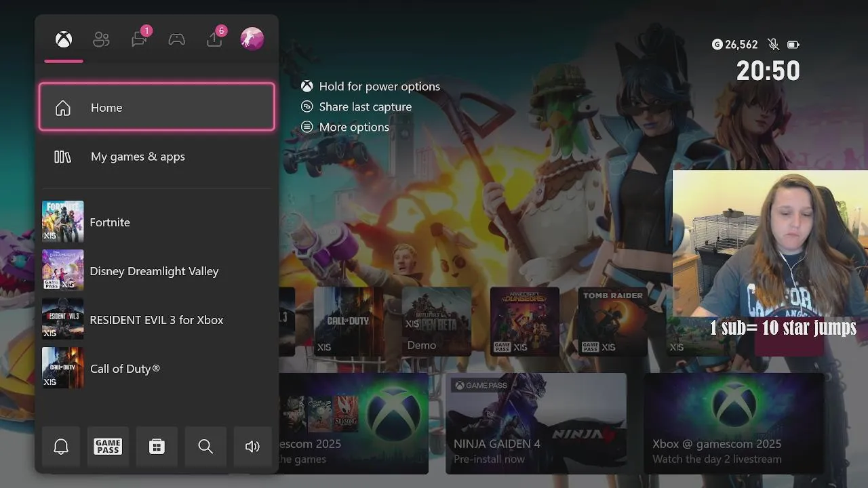The image size is (868, 488).
Task: Open the Tomb Raider tile
Action: (613, 321)
